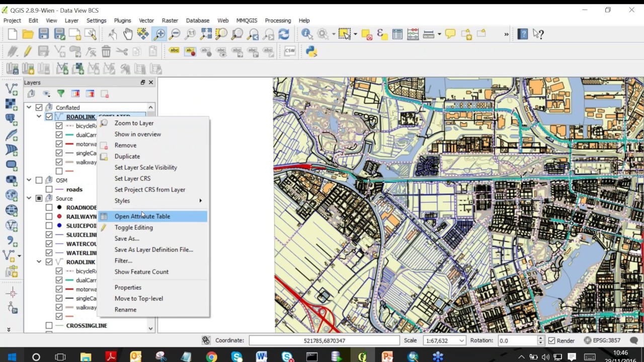Open a project via the yellow folder icon
The image size is (644, 362).
click(28, 34)
